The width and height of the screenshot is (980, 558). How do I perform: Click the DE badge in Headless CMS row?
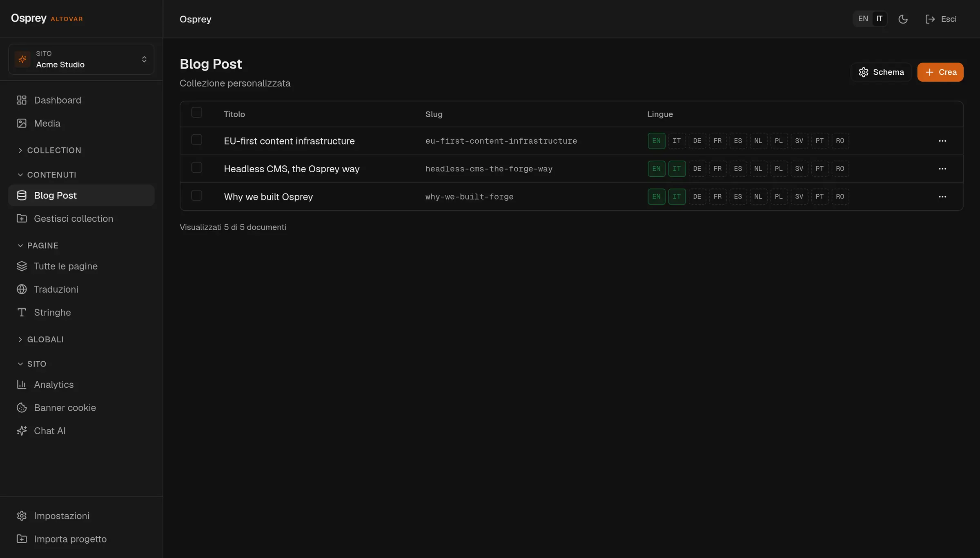click(697, 169)
